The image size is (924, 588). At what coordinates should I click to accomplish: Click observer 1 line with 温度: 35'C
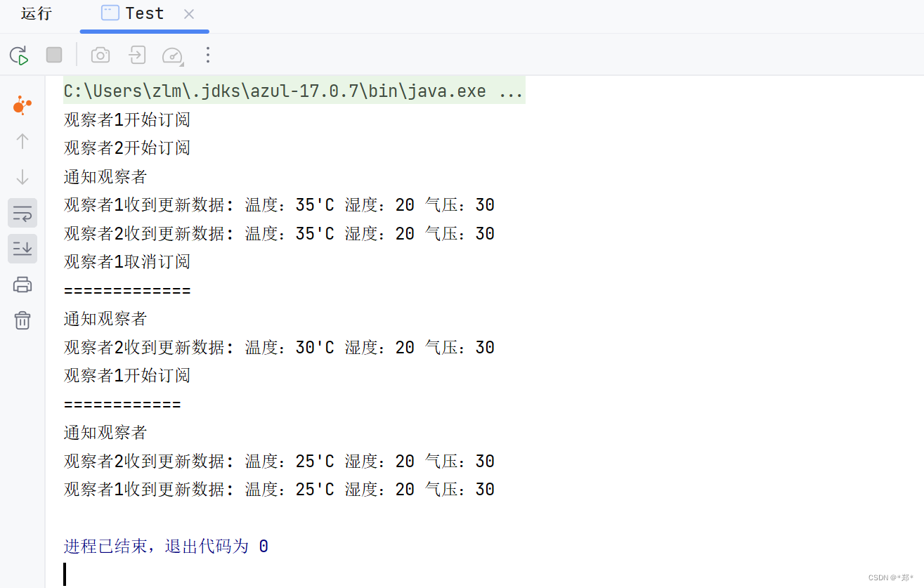(279, 205)
